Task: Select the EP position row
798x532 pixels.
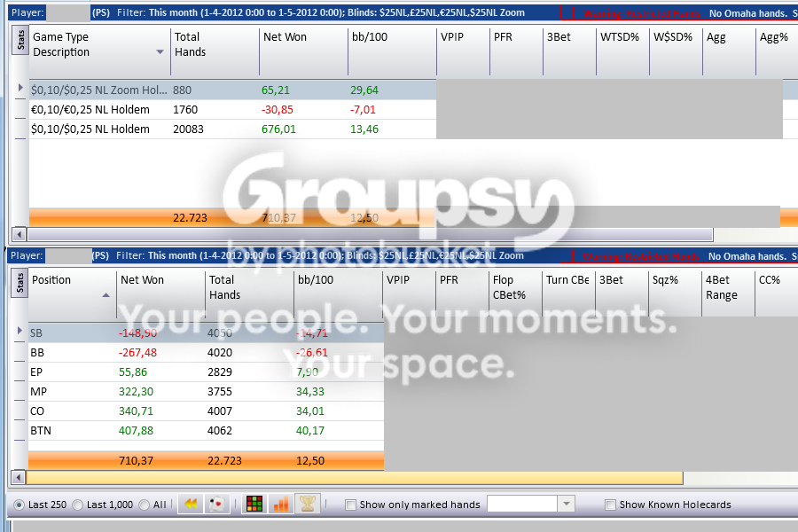Action: point(206,372)
